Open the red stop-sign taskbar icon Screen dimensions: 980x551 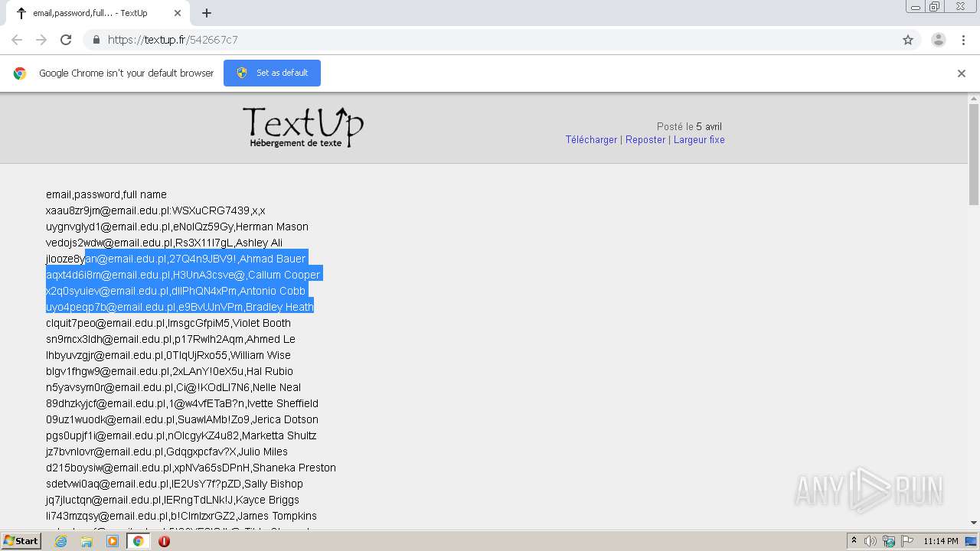pyautogui.click(x=164, y=541)
